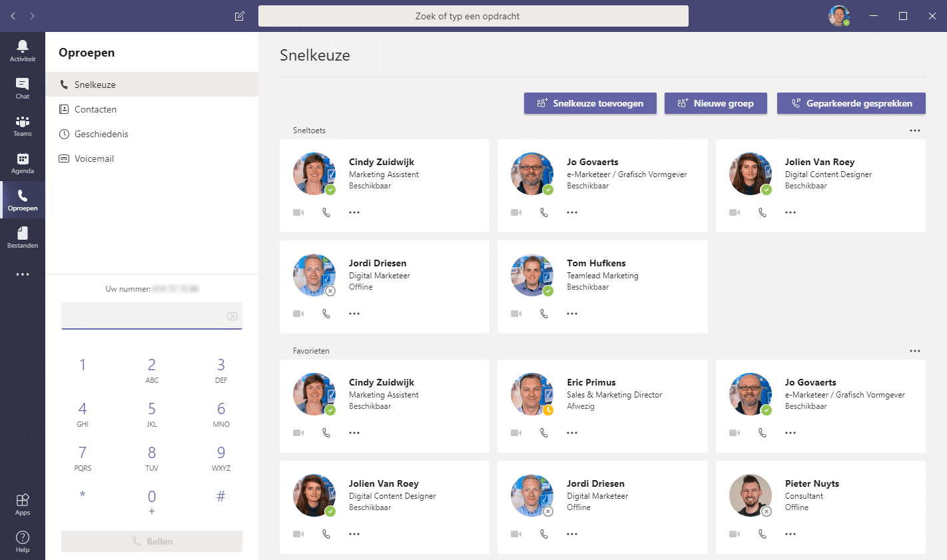Call Cindy Zuidwijk in Sneltoets
Screen dimensions: 947x560
(x=326, y=212)
